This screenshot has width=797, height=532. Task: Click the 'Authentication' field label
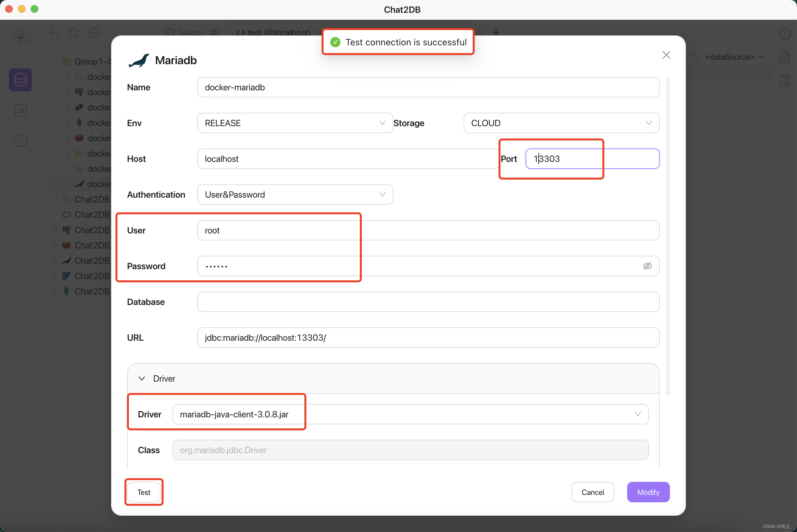156,195
